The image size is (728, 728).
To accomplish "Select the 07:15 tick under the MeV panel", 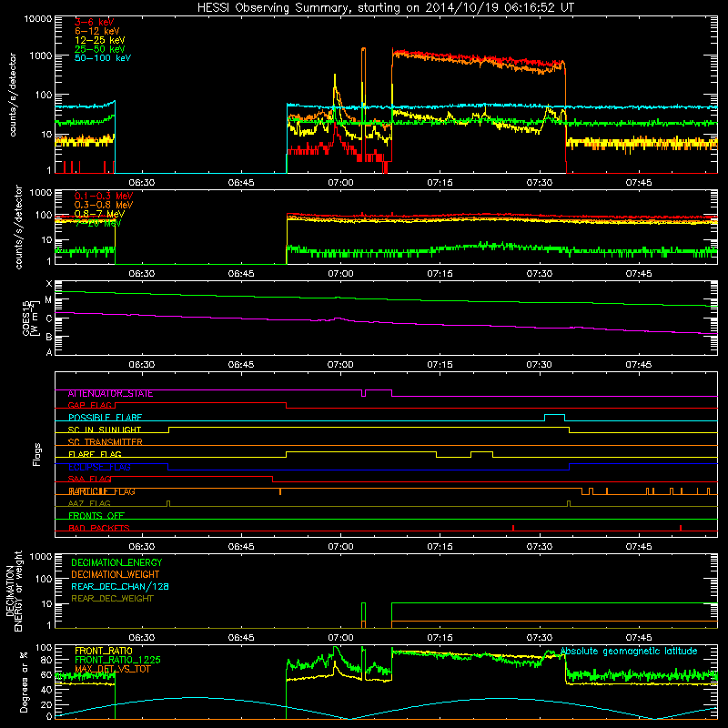I will click(x=440, y=274).
